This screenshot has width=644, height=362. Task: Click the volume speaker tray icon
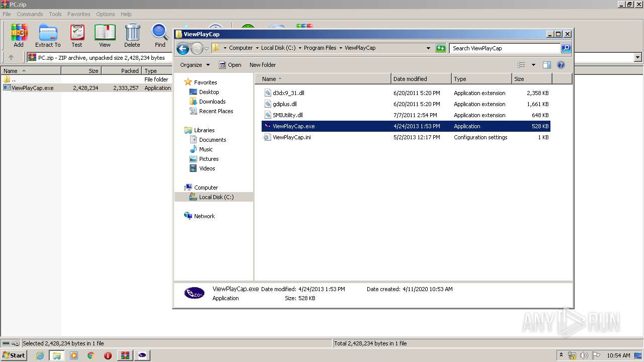tap(584, 355)
